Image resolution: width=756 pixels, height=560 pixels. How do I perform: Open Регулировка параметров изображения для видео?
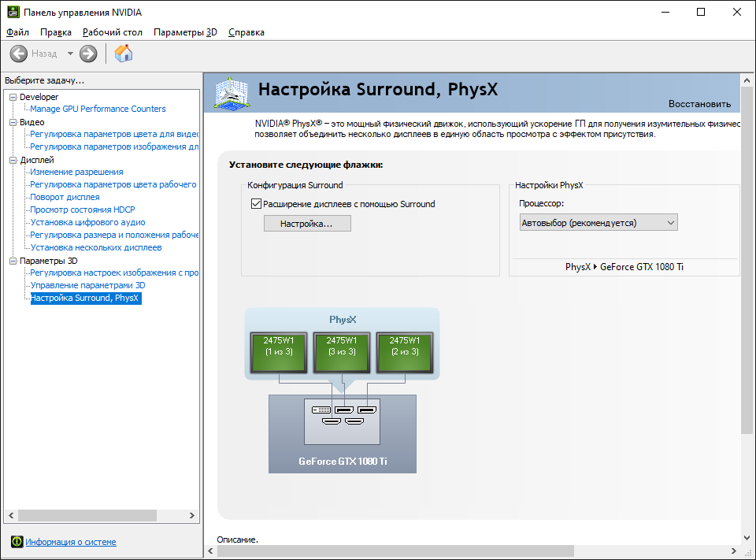(114, 146)
